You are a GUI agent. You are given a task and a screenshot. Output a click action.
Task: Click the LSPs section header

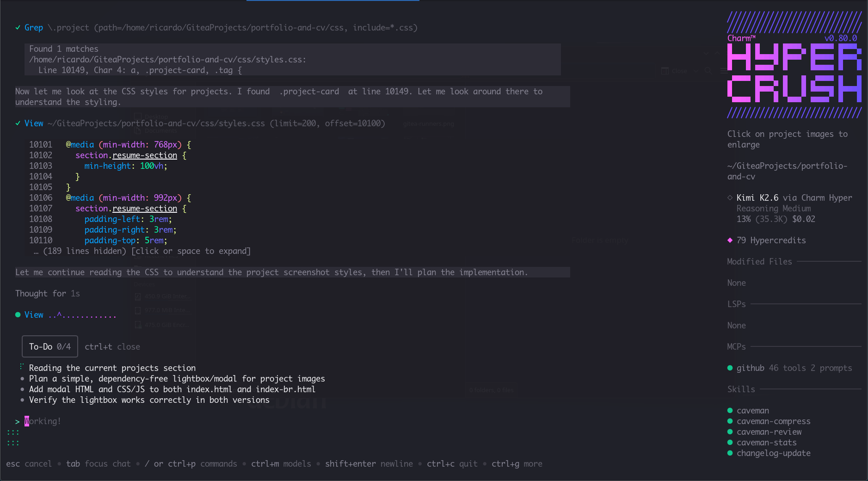click(x=736, y=304)
